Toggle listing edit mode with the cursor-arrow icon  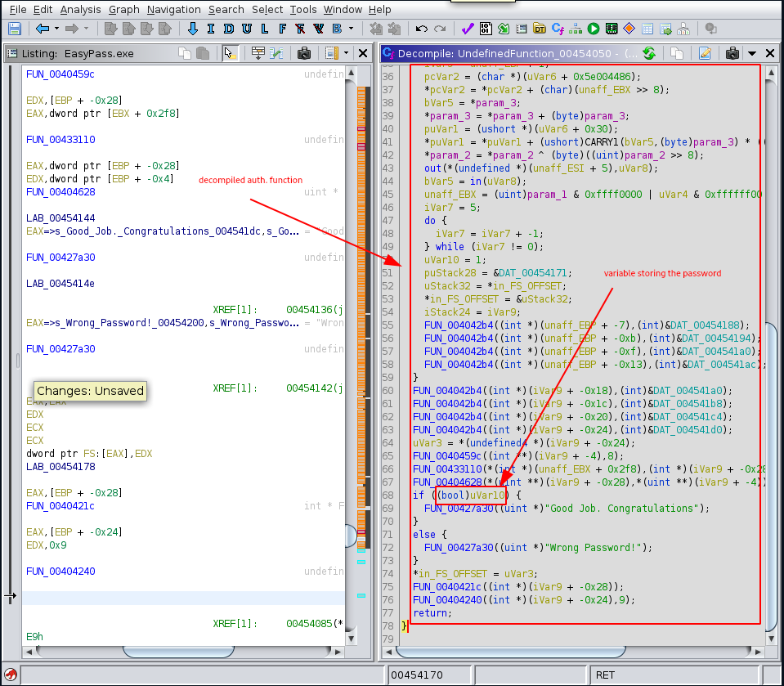[231, 53]
